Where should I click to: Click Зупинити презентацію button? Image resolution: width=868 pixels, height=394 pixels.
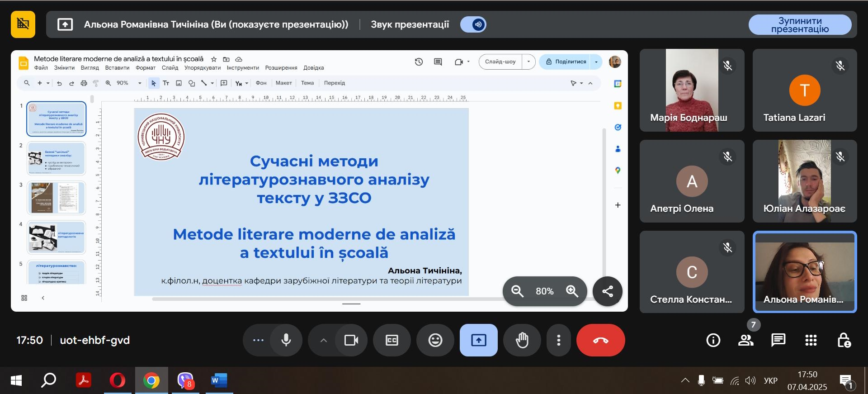point(800,25)
